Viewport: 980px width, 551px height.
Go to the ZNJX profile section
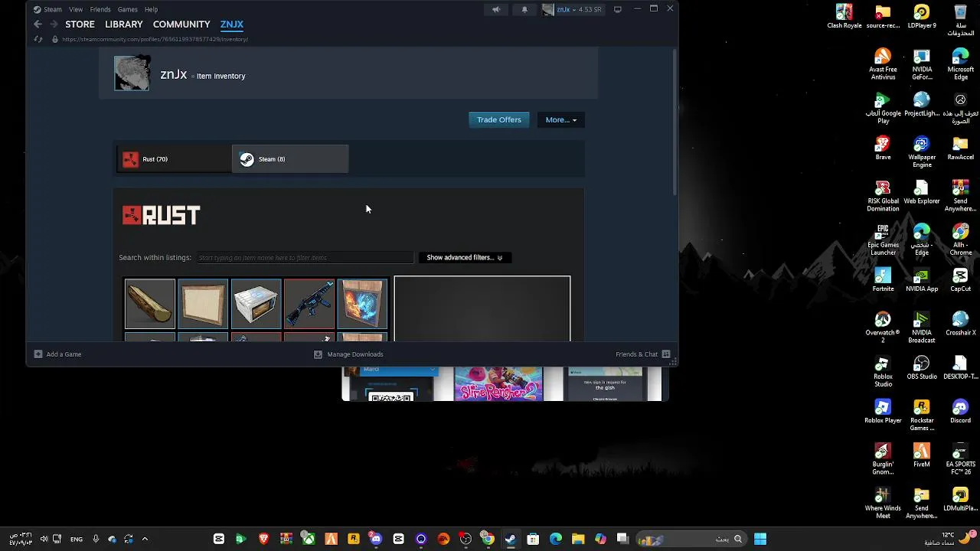pos(232,24)
